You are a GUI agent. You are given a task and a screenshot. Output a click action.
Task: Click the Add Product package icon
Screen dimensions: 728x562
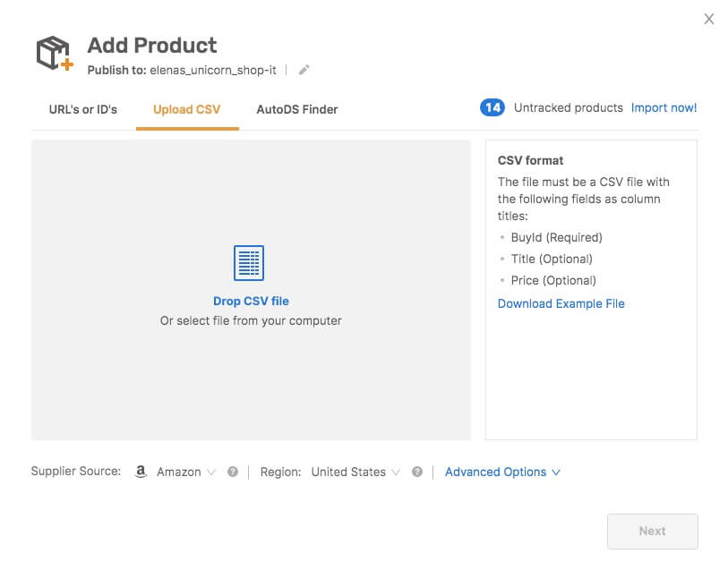[53, 53]
